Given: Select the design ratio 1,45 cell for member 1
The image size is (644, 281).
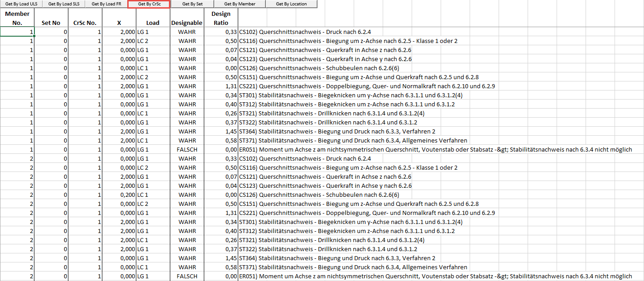Looking at the screenshot, I should (x=221, y=131).
